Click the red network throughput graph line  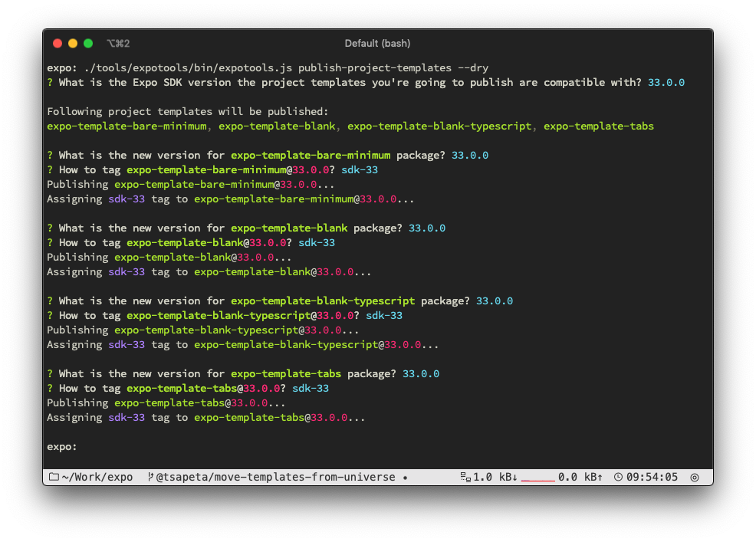(x=537, y=480)
